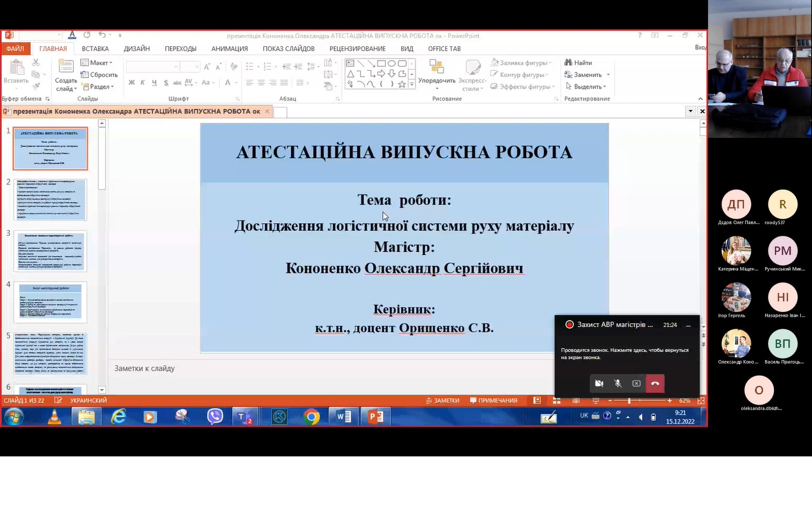Click the Создать слайд icon
This screenshot has width=812, height=517.
point(66,67)
